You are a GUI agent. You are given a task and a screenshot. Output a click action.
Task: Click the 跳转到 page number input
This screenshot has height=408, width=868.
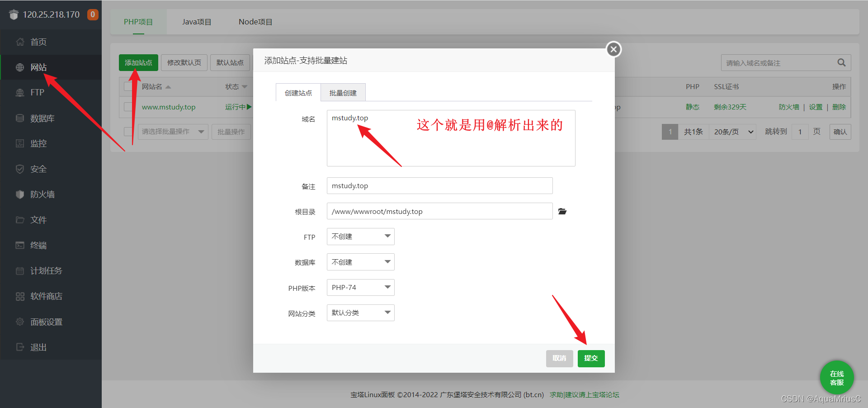click(800, 132)
